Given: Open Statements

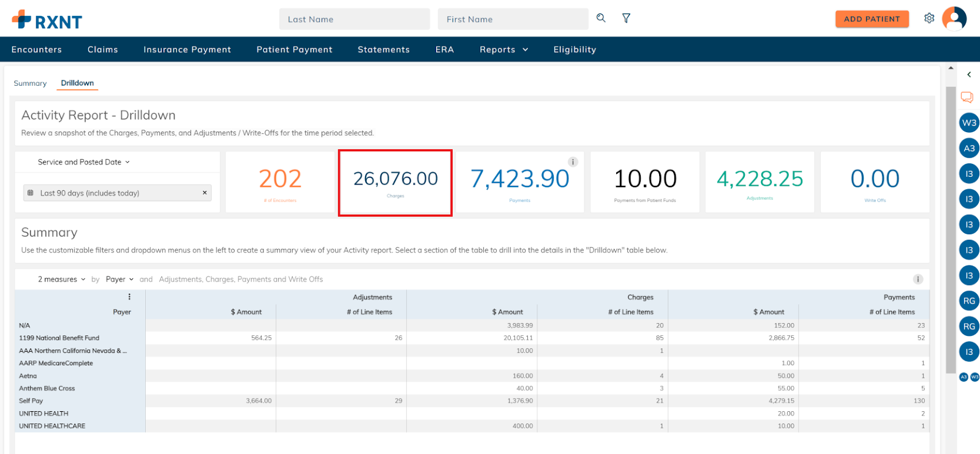Looking at the screenshot, I should (384, 50).
